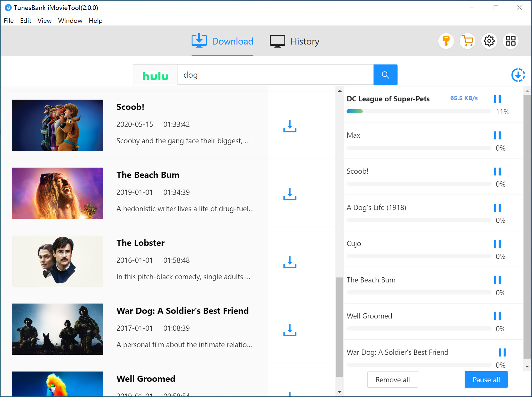Open the shopping cart icon
The height and width of the screenshot is (397, 532).
(x=468, y=41)
